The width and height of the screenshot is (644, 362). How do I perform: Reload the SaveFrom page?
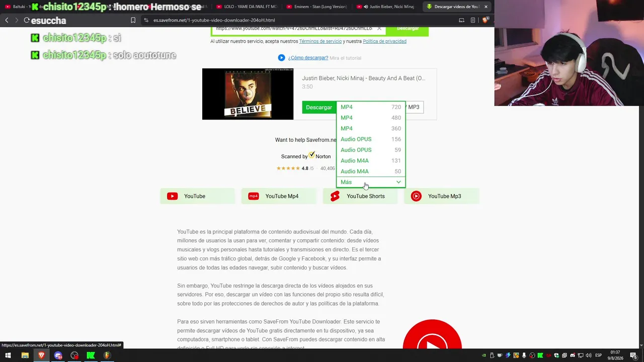[26, 20]
